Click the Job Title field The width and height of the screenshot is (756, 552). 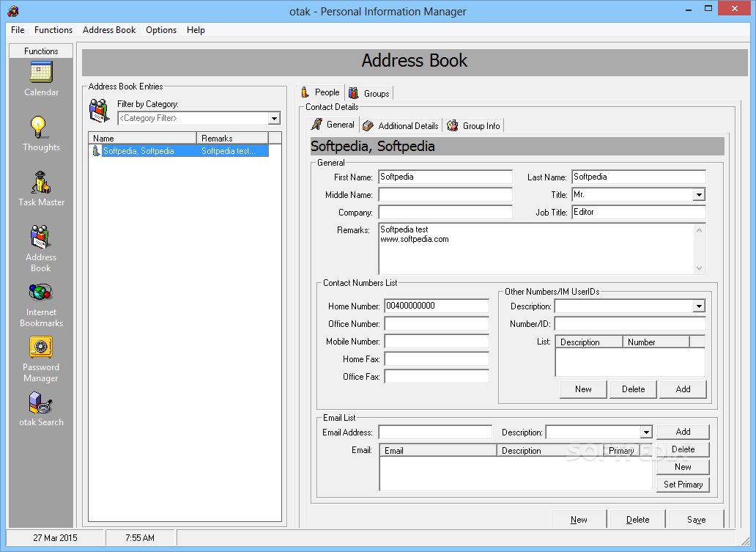pos(638,212)
